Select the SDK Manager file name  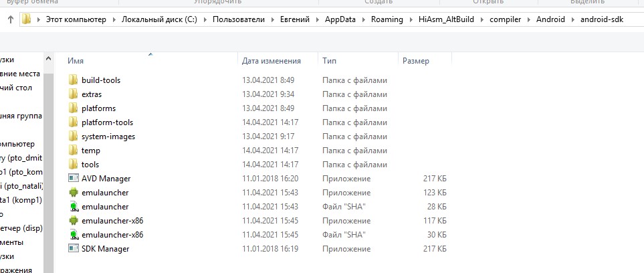pos(105,249)
